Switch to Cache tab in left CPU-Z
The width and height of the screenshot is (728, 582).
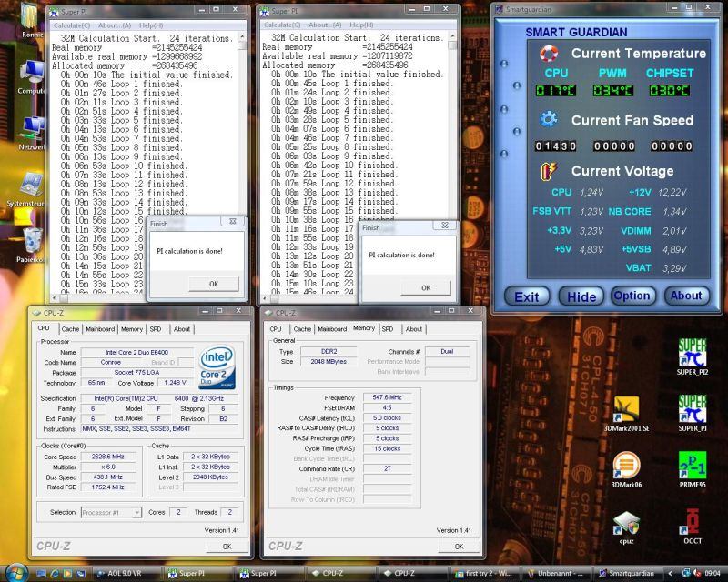pos(70,329)
